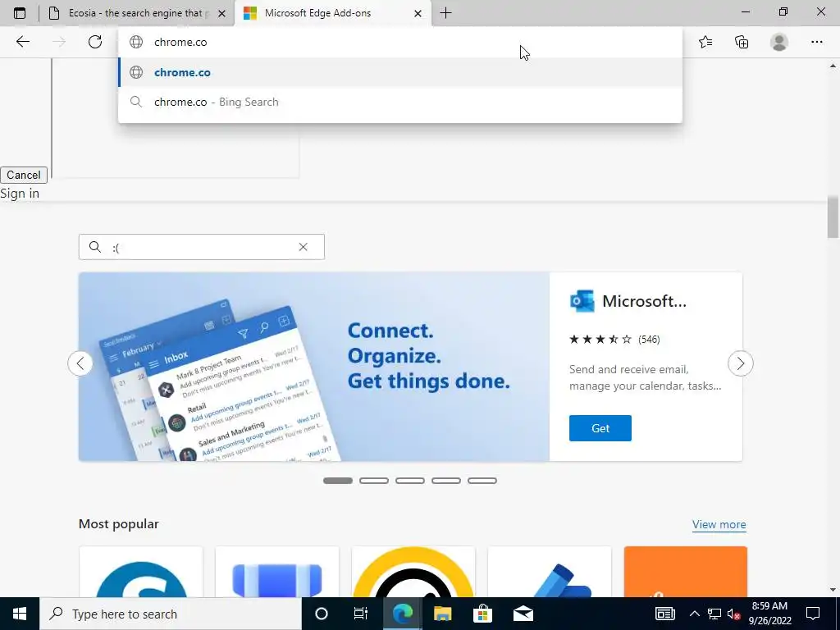Switch to the Ecosia search engine tab
The image size is (840, 630).
pyautogui.click(x=137, y=13)
